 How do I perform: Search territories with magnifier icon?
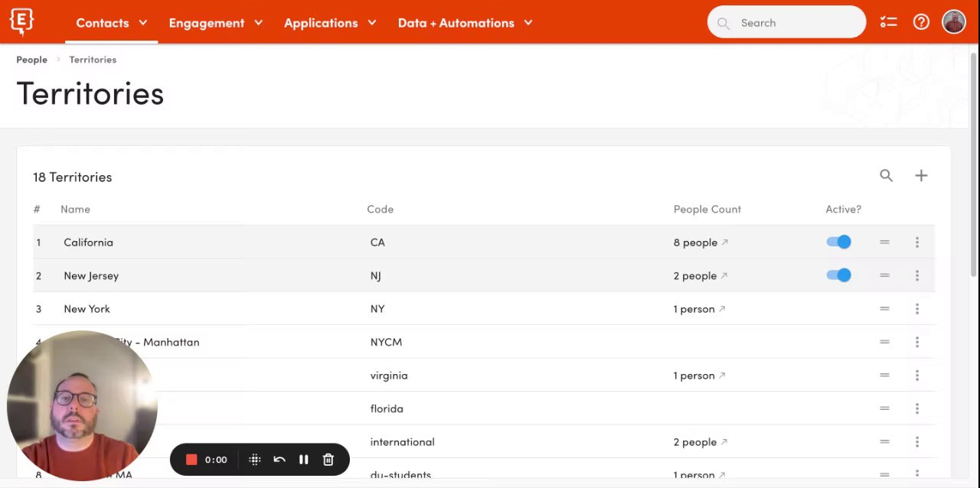tap(886, 176)
